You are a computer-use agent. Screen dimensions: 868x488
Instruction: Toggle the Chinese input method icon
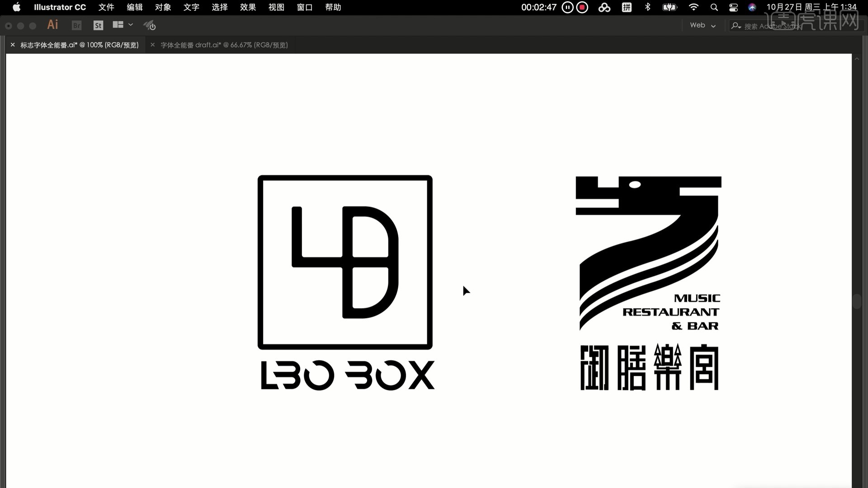pyautogui.click(x=627, y=7)
